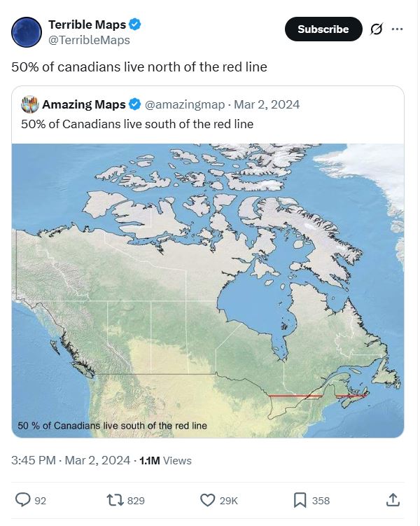
Task: Open the Terrible Maps display name
Action: point(87,25)
